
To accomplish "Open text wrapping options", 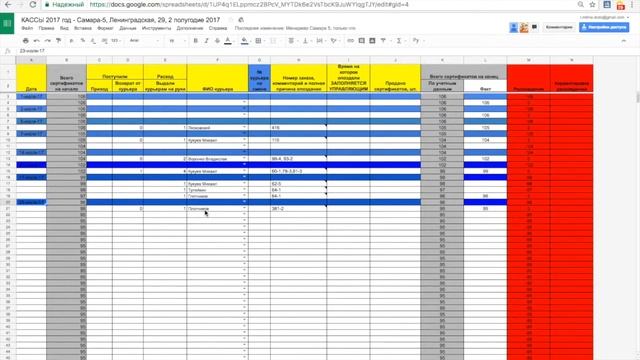I will click(320, 41).
